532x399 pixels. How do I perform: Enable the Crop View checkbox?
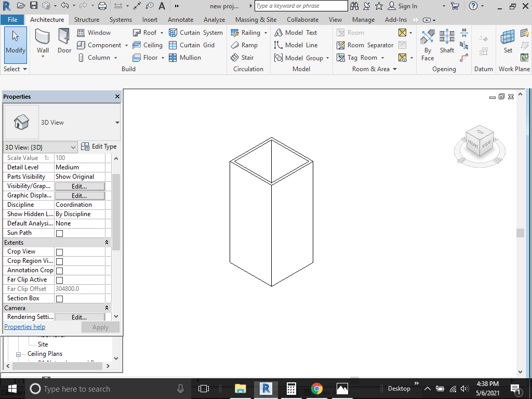pos(59,252)
